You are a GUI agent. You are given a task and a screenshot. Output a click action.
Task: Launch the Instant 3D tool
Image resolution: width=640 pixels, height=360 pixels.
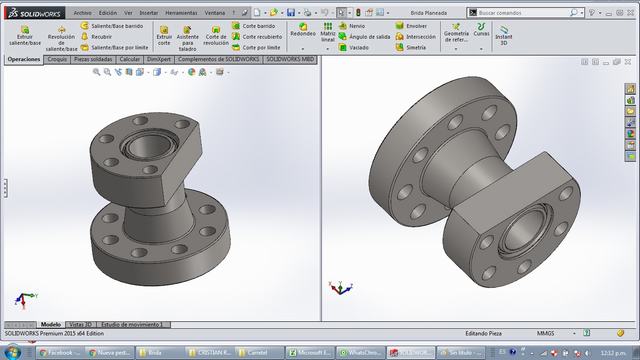pyautogui.click(x=504, y=35)
